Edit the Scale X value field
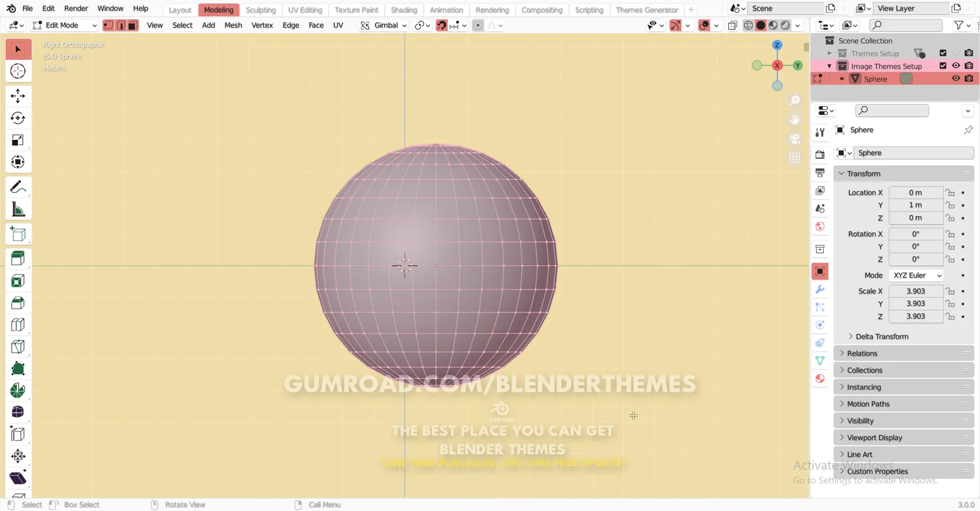The image size is (980, 511). point(916,291)
